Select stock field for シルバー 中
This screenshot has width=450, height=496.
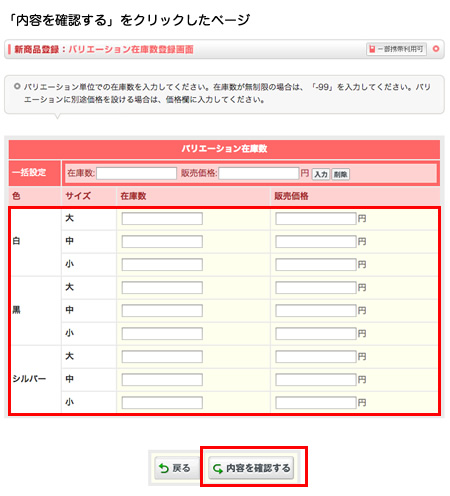(162, 380)
